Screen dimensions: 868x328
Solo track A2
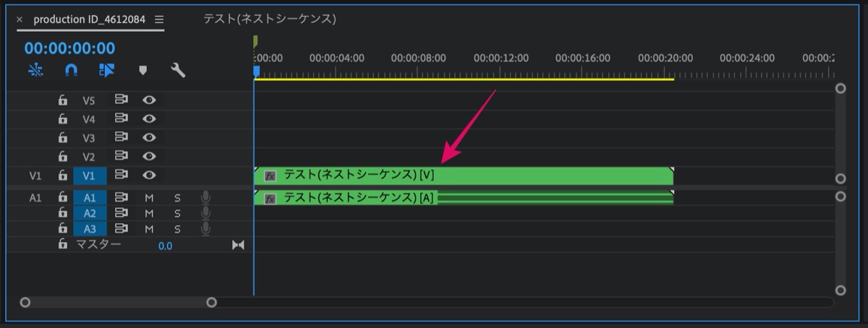tap(177, 213)
